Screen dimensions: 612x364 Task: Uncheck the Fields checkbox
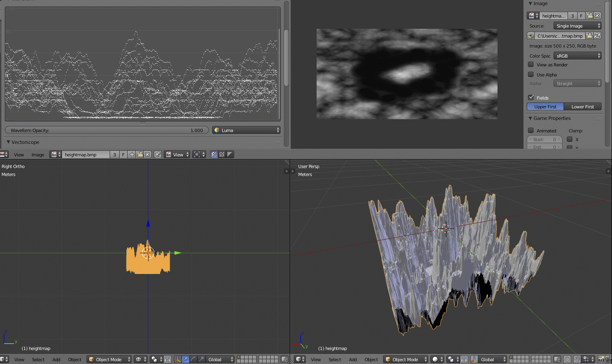(x=531, y=97)
